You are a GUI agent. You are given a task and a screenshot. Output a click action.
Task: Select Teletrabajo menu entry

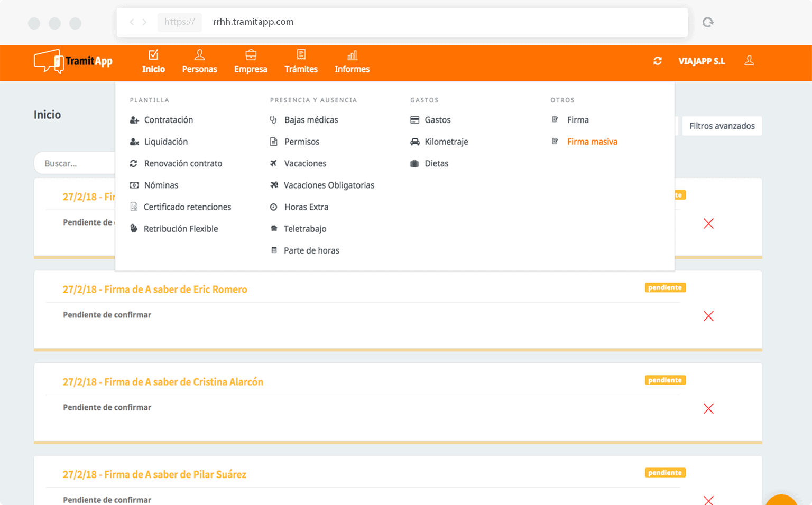point(305,229)
